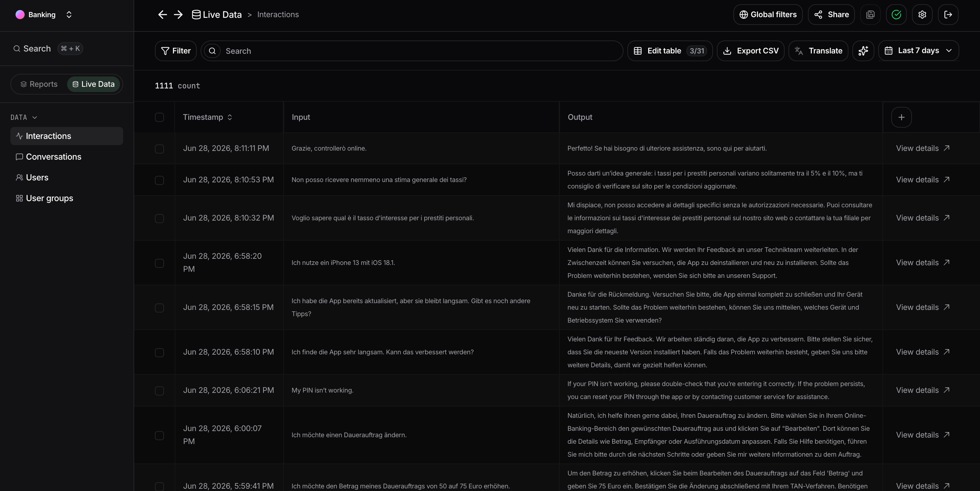Select the 6:58:10 PM row checkbox
980x491 pixels.
[159, 353]
